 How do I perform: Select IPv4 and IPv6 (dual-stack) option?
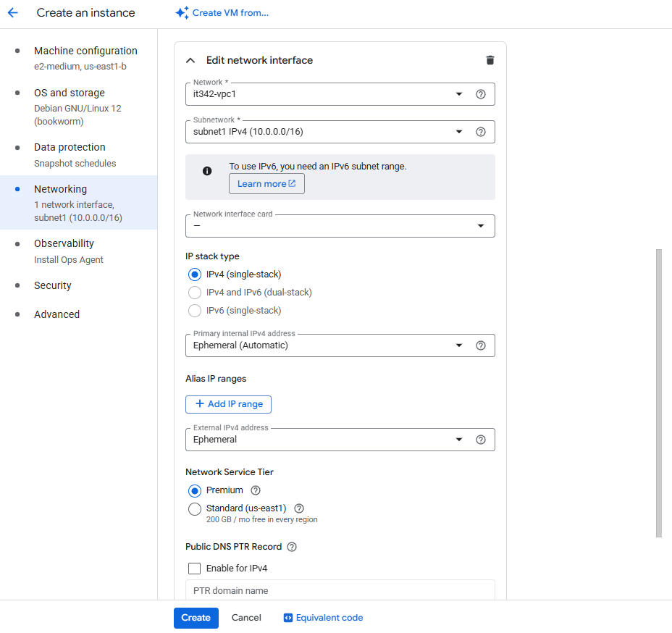pos(194,293)
